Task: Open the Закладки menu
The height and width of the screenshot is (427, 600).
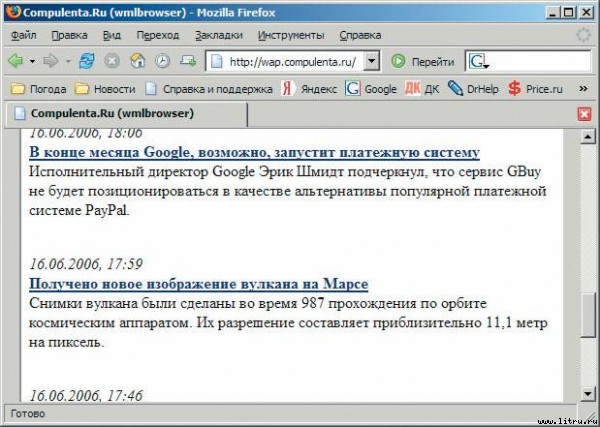Action: pos(219,35)
